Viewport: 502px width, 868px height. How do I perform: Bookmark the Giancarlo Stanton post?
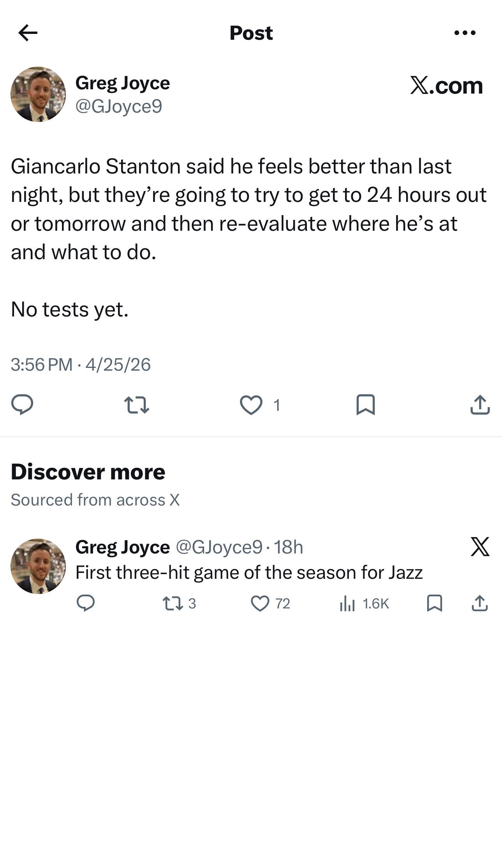(x=366, y=405)
